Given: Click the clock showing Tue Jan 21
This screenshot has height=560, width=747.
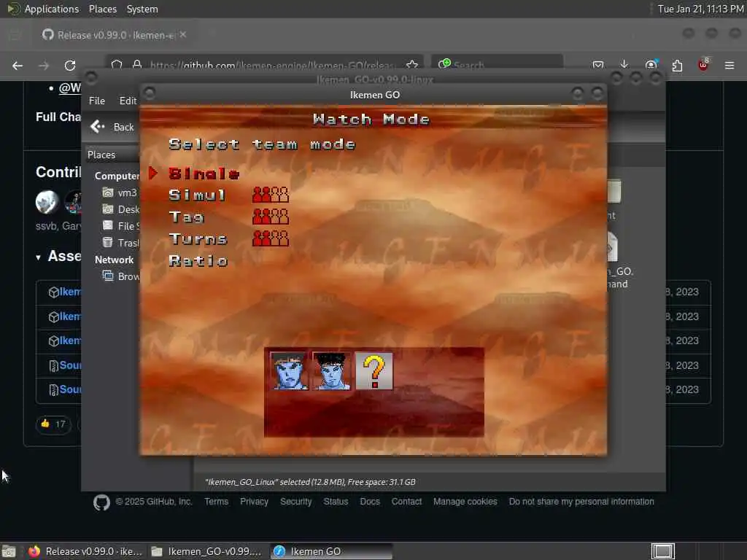Looking at the screenshot, I should pyautogui.click(x=701, y=9).
